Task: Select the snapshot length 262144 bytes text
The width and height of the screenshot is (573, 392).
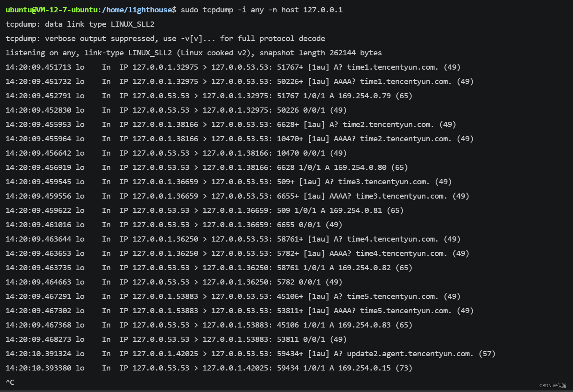Action: click(318, 53)
